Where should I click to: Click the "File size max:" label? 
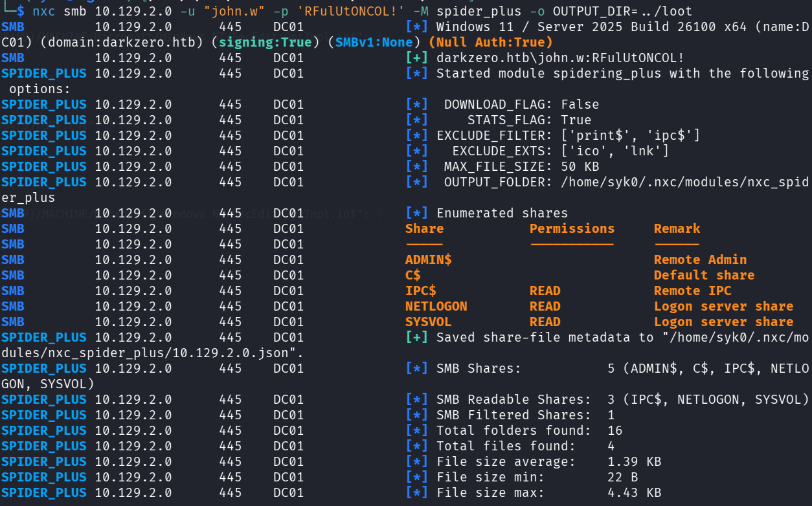click(491, 492)
